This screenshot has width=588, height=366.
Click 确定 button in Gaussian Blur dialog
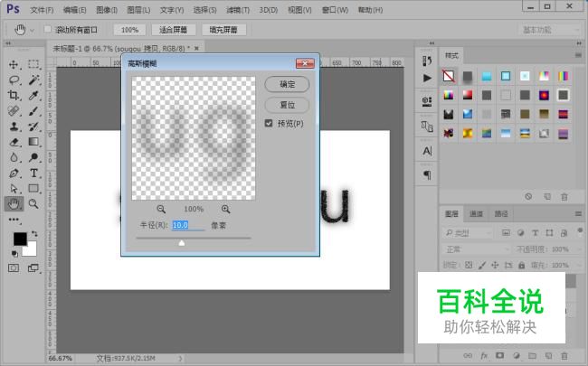(x=287, y=84)
